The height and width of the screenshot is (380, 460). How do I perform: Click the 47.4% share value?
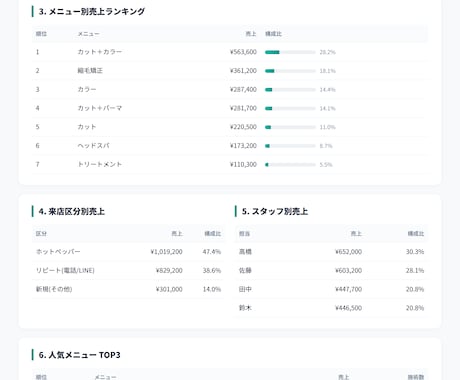[x=212, y=252]
